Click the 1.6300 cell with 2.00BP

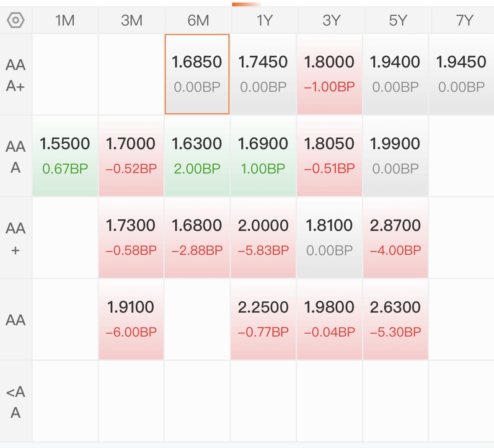[197, 156]
